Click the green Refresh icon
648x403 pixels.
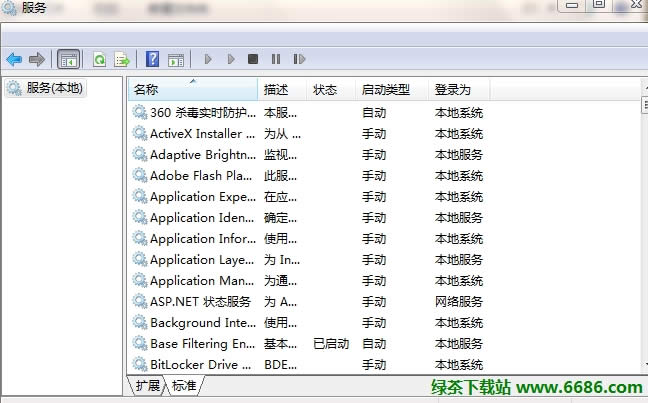(x=100, y=60)
